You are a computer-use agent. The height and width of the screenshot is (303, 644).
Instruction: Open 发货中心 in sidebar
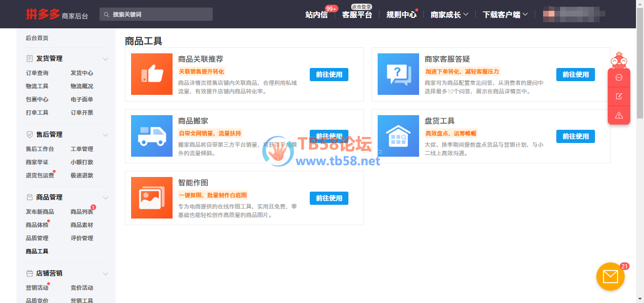[x=82, y=73]
